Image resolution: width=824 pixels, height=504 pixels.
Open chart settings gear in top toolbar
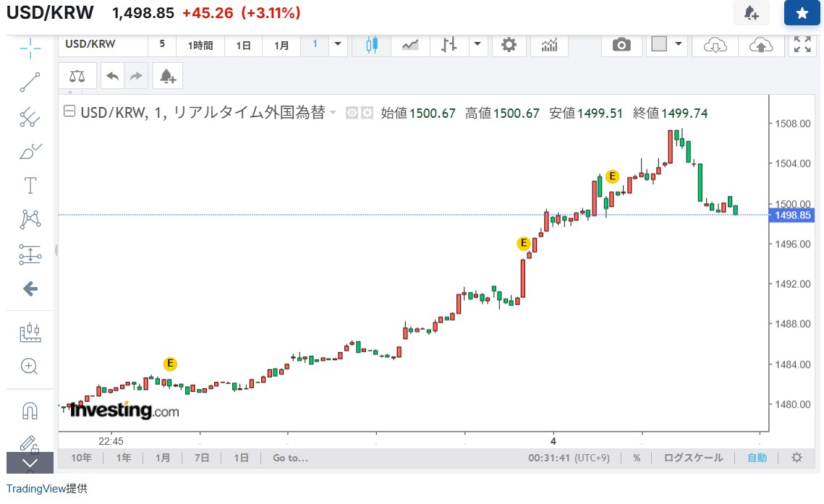tap(509, 45)
